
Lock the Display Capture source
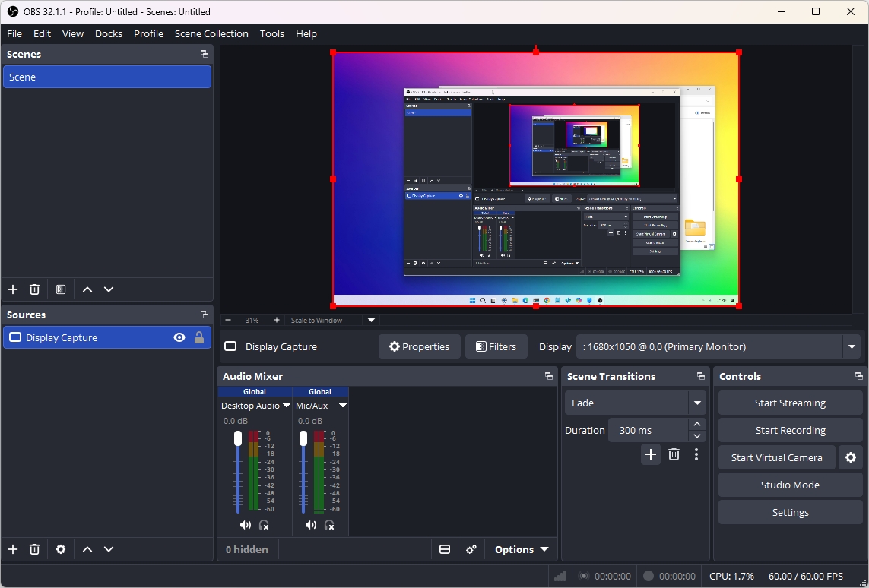coord(198,337)
